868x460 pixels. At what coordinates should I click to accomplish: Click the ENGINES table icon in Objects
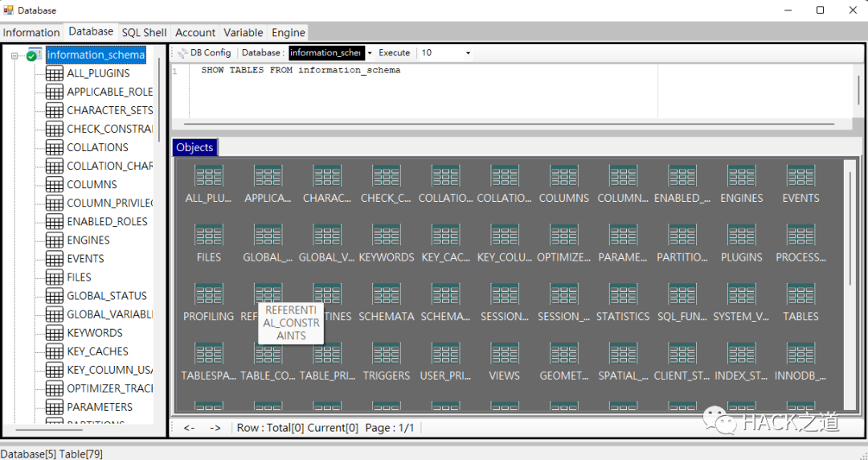[x=742, y=176]
